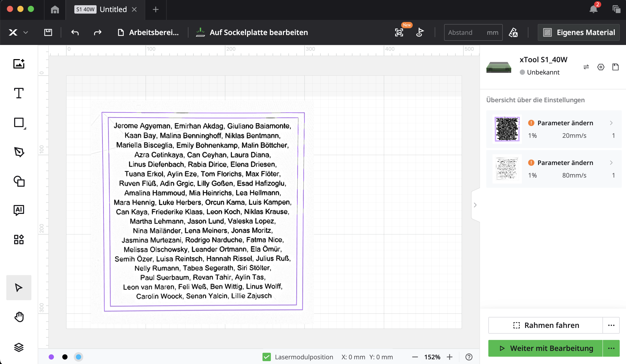
Task: Open the xTool main menu logo
Action: [13, 32]
